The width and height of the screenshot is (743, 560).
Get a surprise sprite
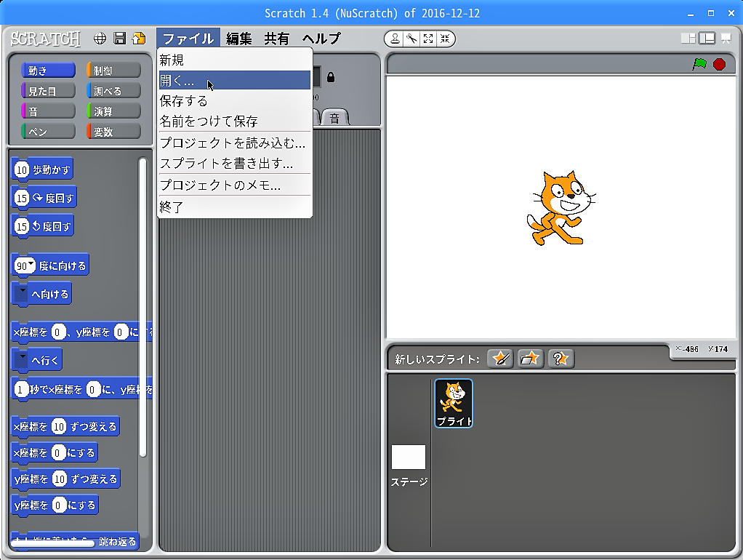coord(561,359)
